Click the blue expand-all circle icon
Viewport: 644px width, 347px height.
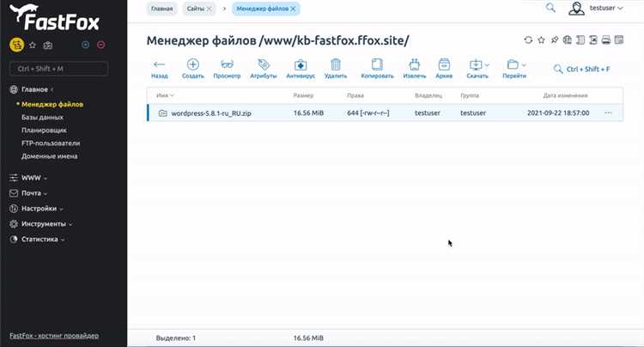pos(85,45)
